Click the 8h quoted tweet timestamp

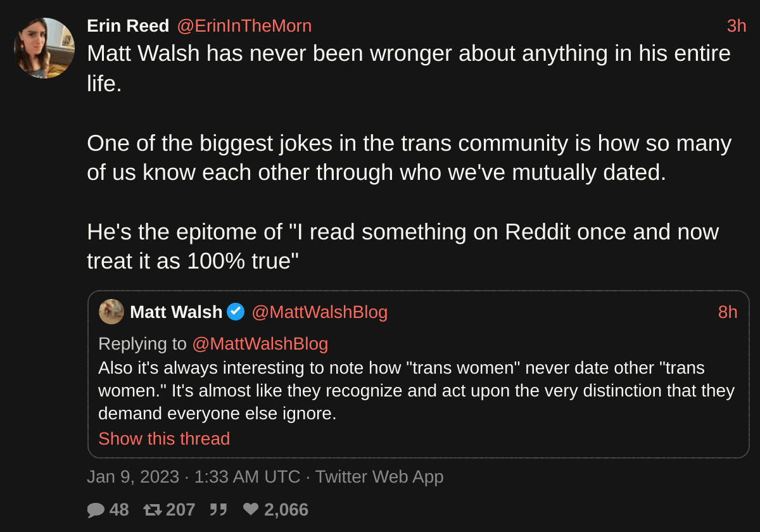click(x=728, y=312)
